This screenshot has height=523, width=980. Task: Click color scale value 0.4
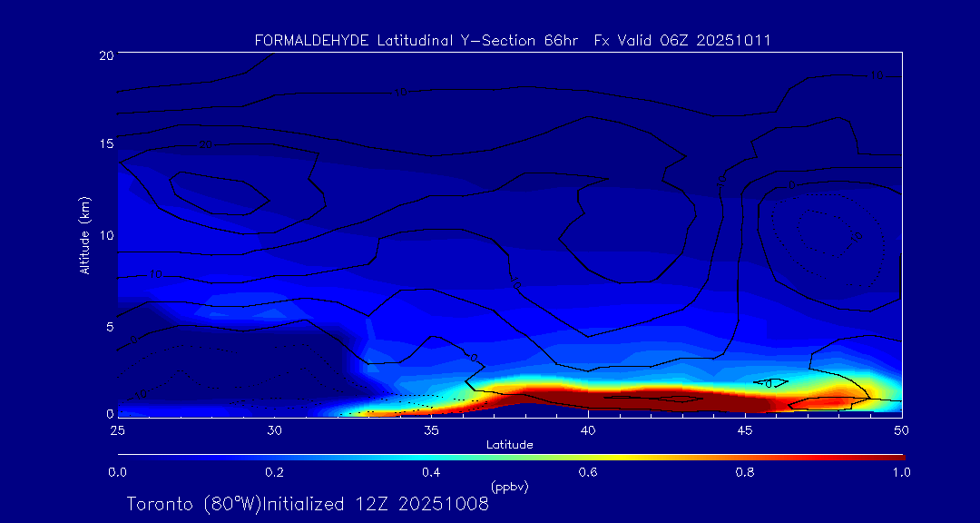431,472
